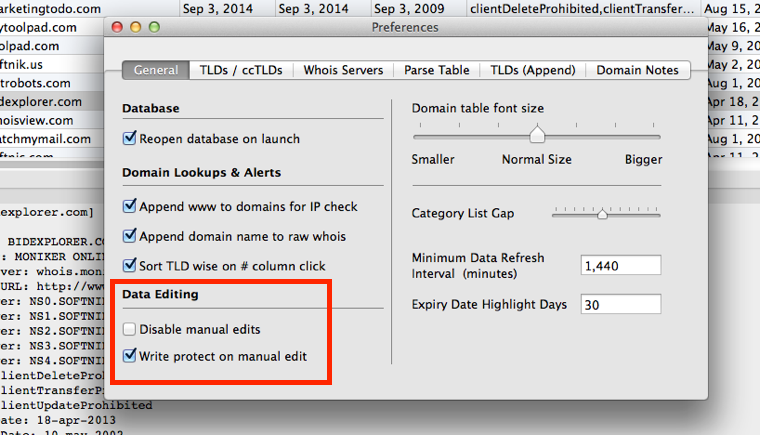Image resolution: width=760 pixels, height=435 pixels.
Task: Click the Domain Lookups & Alerts heading
Action: [x=202, y=173]
